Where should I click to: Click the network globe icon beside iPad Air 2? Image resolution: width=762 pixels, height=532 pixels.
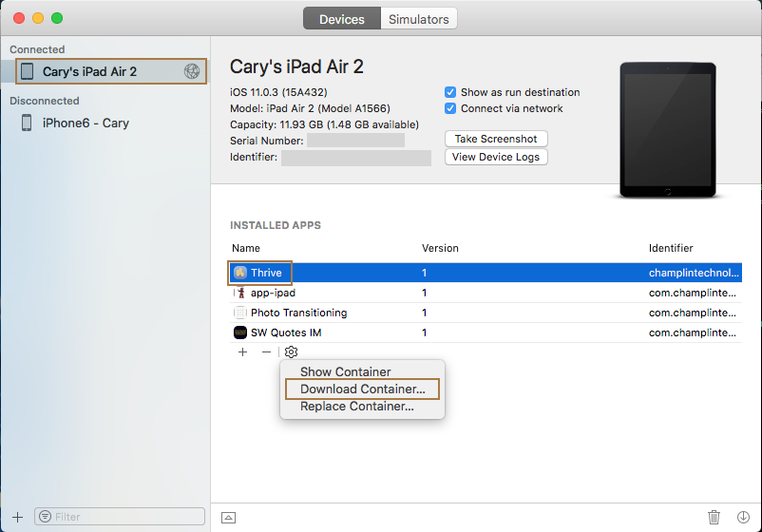[192, 71]
